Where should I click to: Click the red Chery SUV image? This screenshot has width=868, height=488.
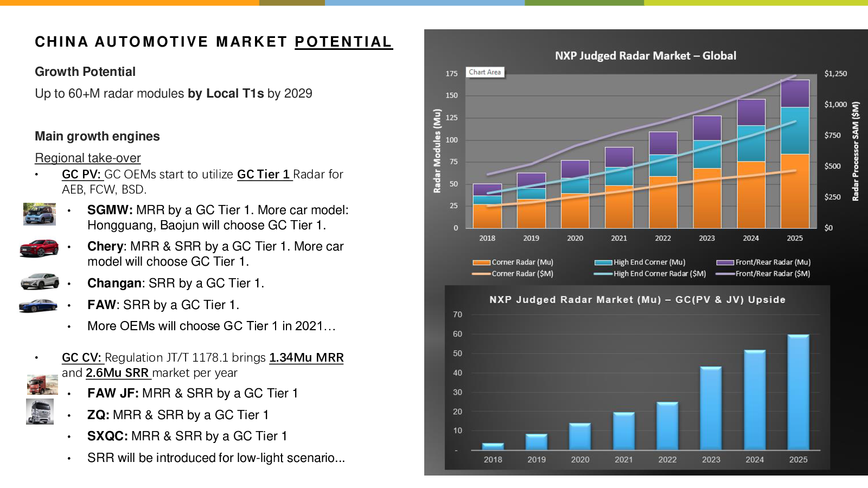tap(39, 248)
